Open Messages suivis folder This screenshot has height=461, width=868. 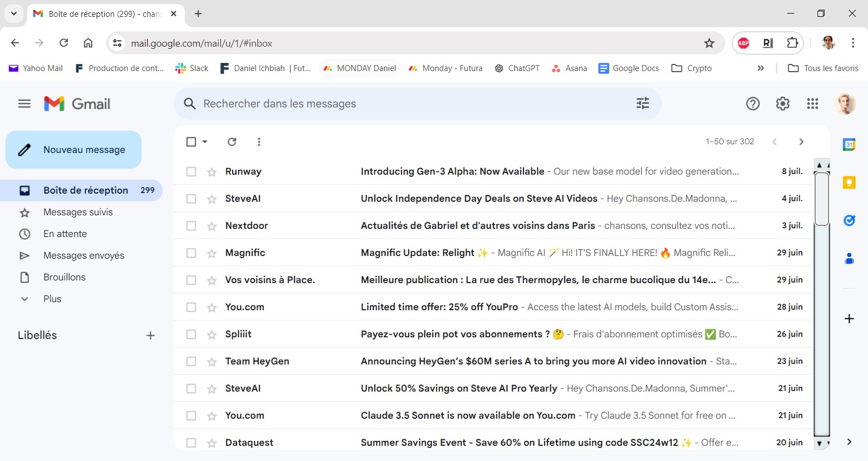coord(78,212)
